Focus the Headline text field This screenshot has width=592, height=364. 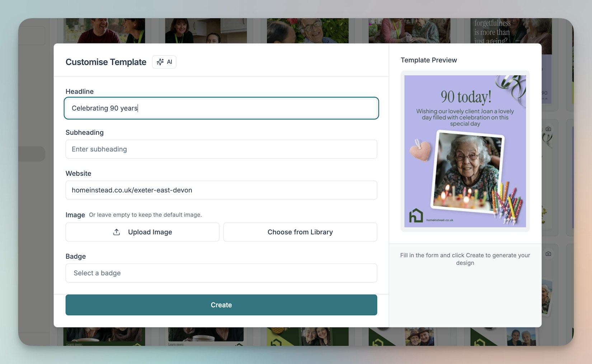221,108
